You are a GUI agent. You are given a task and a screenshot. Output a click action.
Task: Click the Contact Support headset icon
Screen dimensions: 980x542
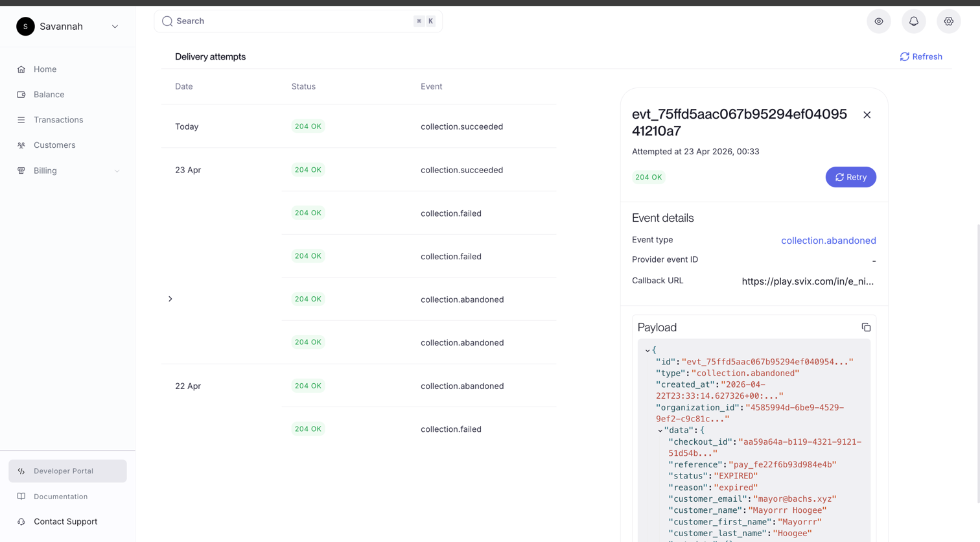[x=21, y=522]
